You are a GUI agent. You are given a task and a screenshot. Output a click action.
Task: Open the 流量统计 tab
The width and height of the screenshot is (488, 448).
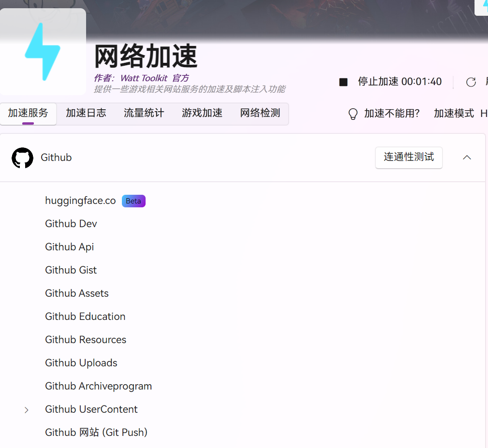tap(144, 113)
